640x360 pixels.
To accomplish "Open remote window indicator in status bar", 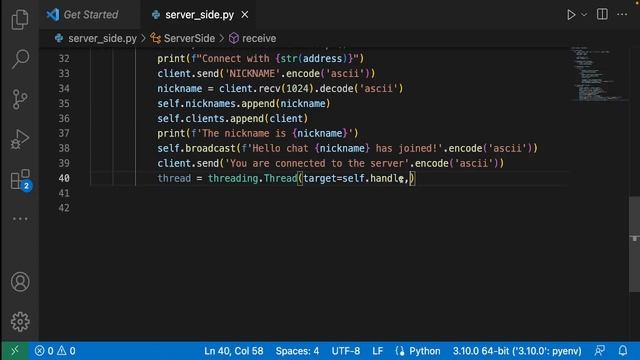I will tap(15, 351).
